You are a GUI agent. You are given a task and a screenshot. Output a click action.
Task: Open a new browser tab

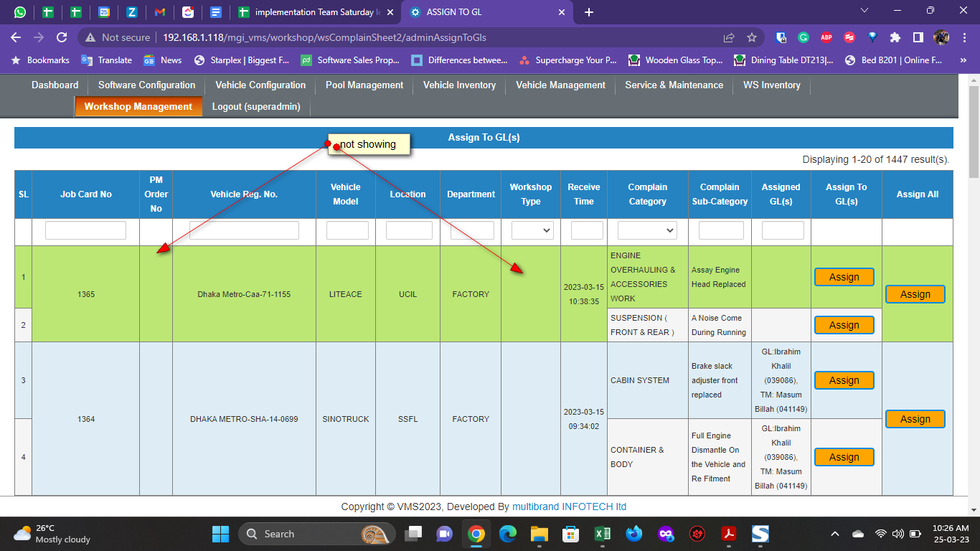(x=589, y=12)
